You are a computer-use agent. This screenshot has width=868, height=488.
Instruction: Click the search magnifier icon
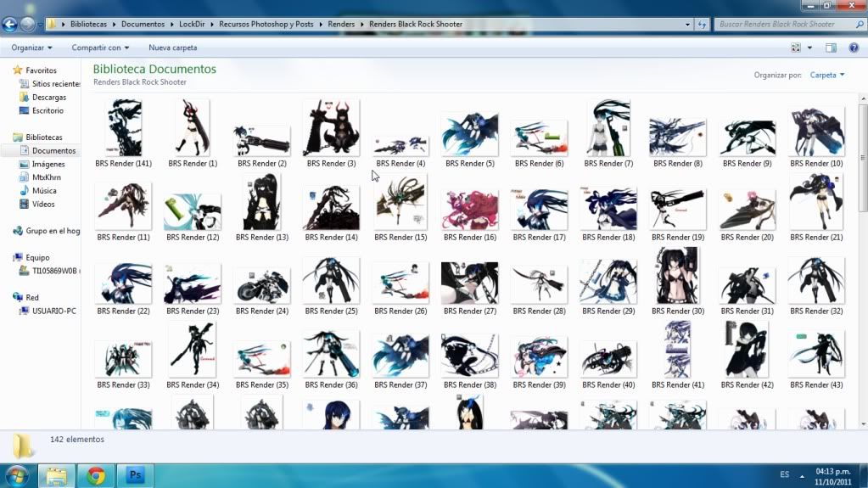(x=860, y=25)
